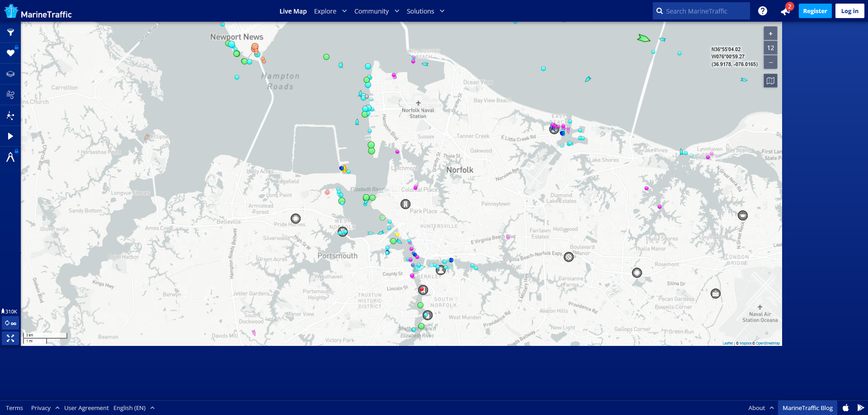The width and height of the screenshot is (868, 415).
Task: Toggle the auto-refresh infinity button
Action: point(10,323)
